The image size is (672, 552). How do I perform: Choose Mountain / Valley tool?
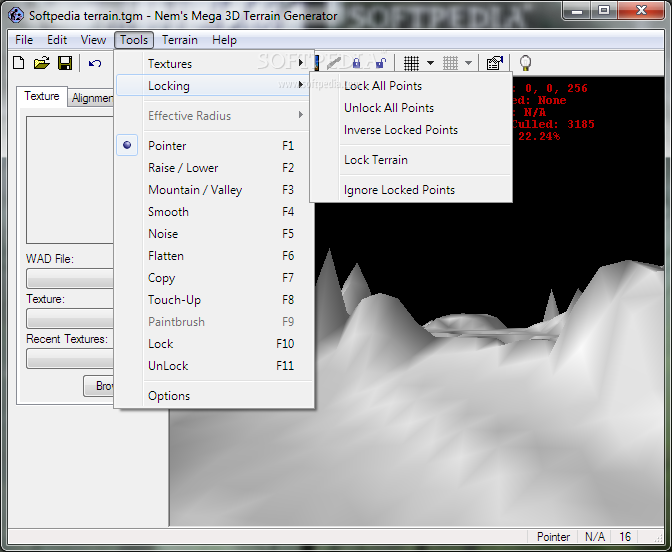(215, 189)
